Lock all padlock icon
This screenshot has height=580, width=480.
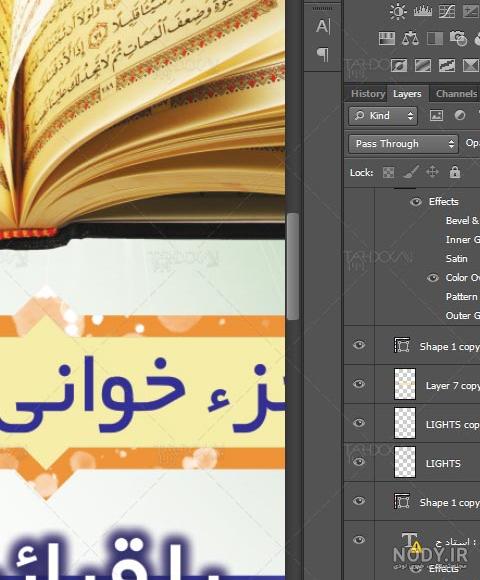455,172
